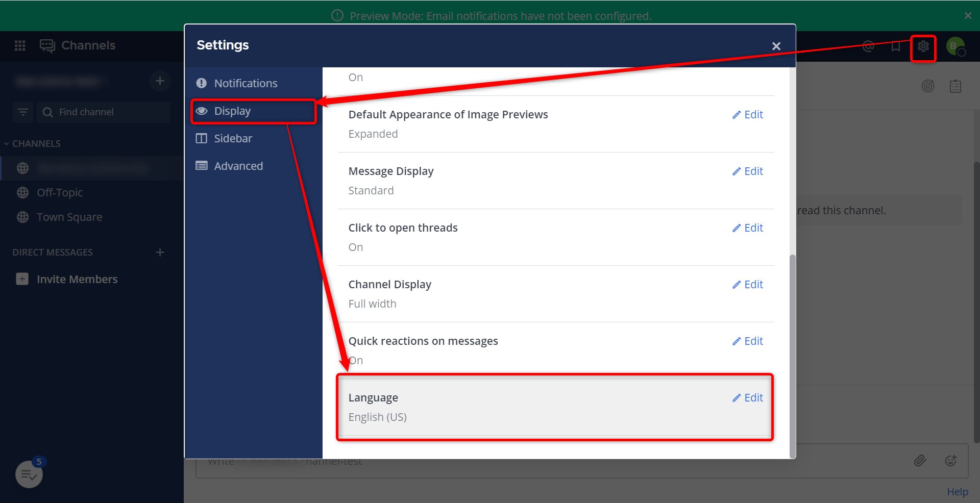
Task: Open saved posts bookmark icon
Action: 896,46
